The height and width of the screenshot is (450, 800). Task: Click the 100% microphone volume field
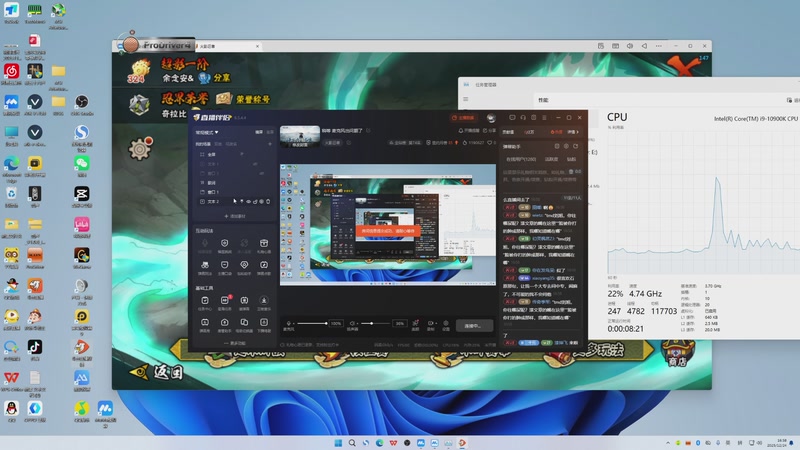tap(336, 323)
